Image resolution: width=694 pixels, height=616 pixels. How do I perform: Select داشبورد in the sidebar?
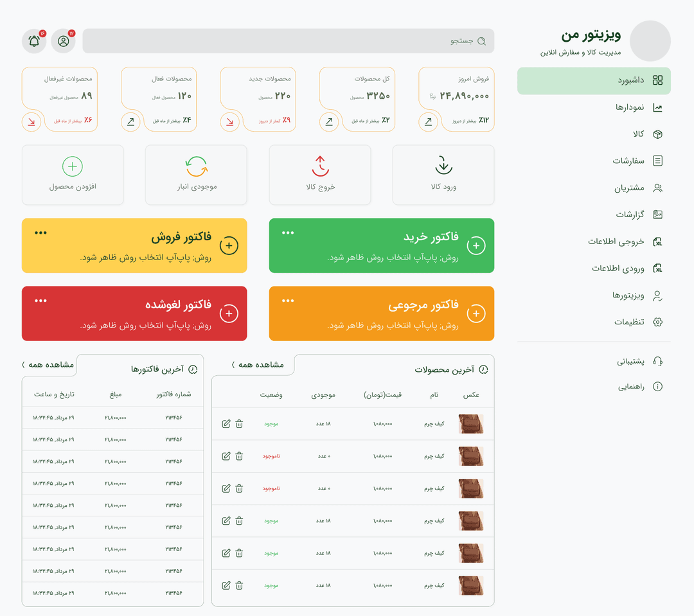594,80
